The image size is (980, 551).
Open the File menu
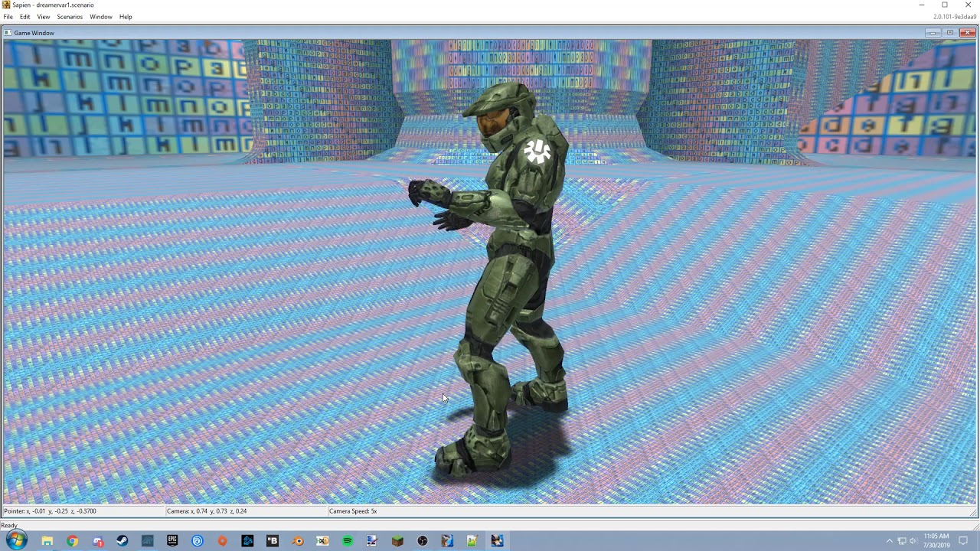[x=8, y=17]
